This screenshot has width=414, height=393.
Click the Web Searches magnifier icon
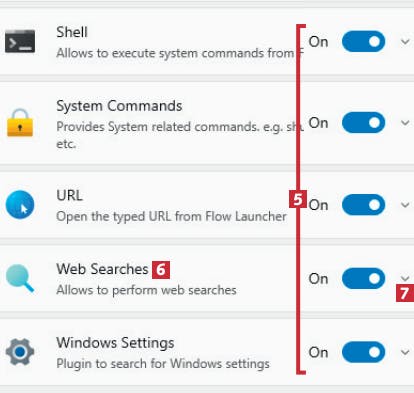[x=20, y=278]
